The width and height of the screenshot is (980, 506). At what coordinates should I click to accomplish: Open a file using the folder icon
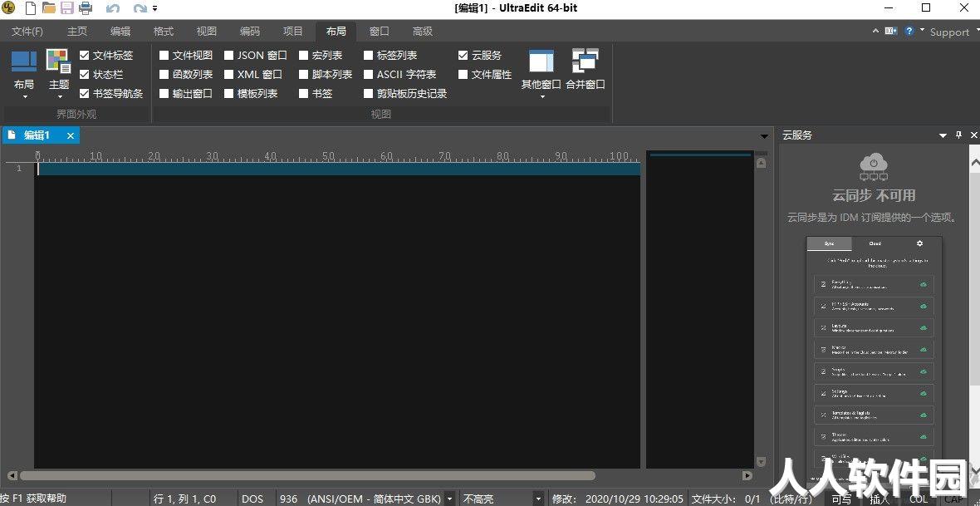(x=48, y=8)
